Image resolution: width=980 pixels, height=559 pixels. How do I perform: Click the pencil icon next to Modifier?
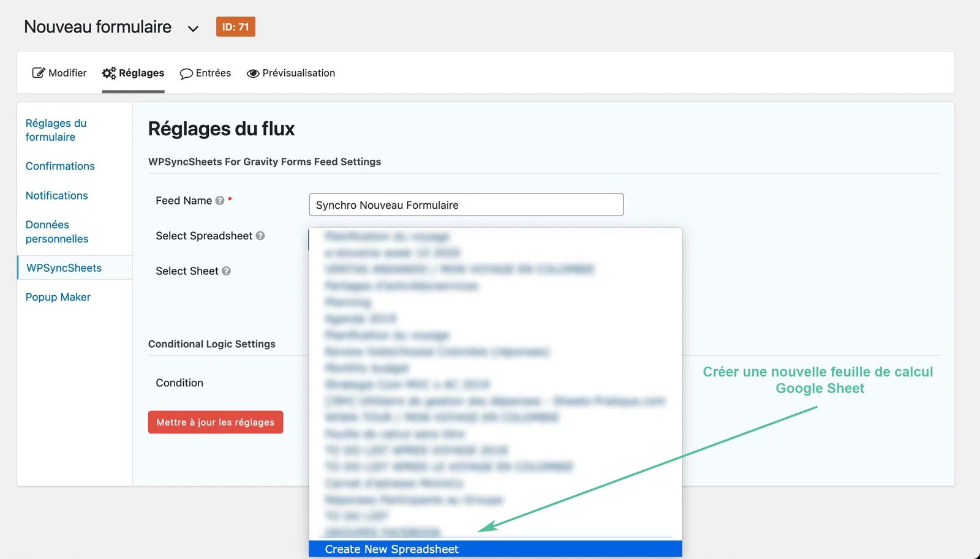[x=39, y=72]
